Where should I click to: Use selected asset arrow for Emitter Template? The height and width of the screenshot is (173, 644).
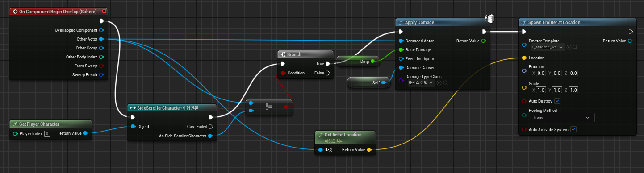(x=569, y=47)
